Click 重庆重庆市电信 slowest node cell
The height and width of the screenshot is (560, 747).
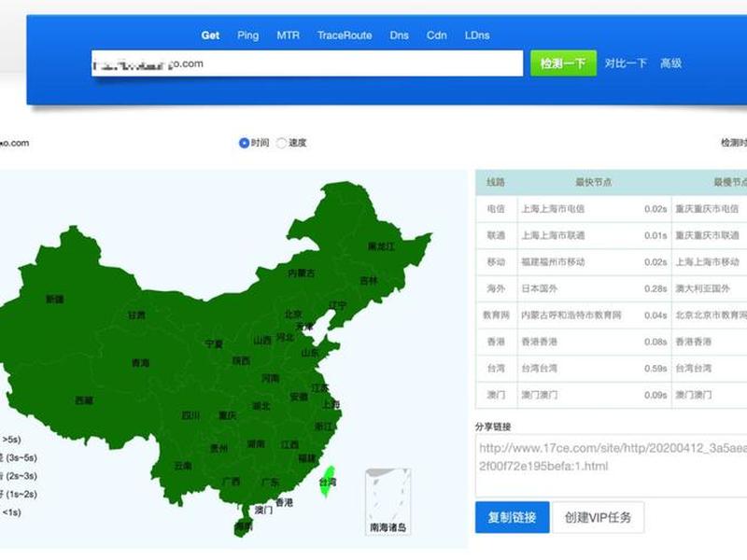707,208
